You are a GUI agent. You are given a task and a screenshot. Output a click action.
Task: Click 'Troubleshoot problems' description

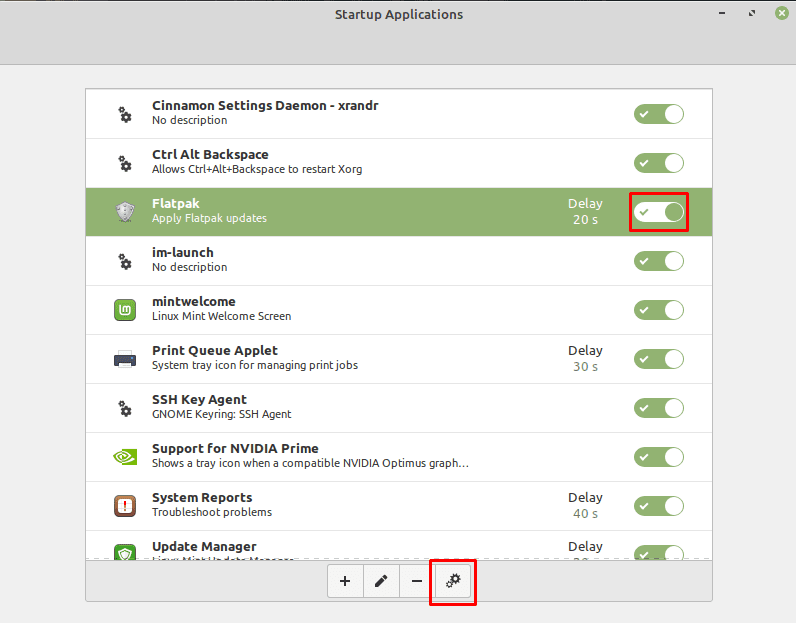[212, 512]
